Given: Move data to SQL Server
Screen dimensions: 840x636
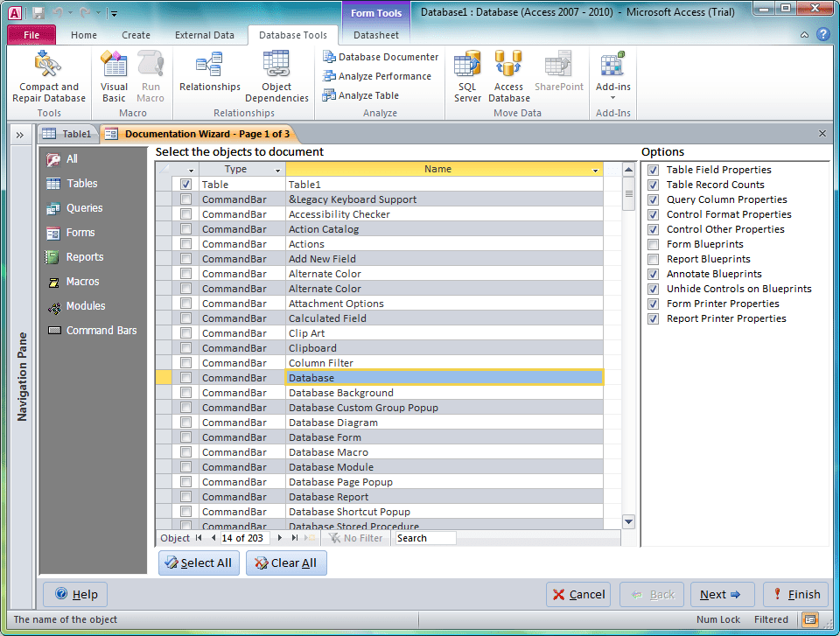Looking at the screenshot, I should click(x=467, y=76).
